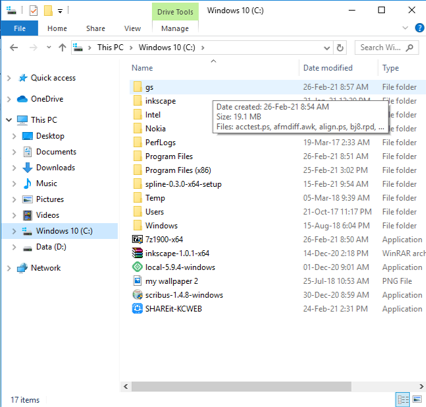Open the address bar history dropdown
The image size is (426, 407).
pos(327,48)
